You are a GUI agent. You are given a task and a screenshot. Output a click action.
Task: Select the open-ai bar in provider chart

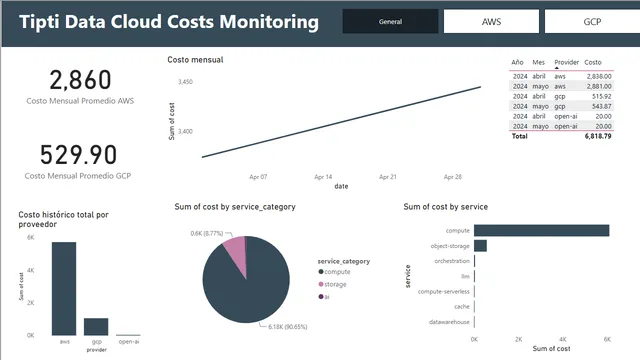[x=128, y=335]
